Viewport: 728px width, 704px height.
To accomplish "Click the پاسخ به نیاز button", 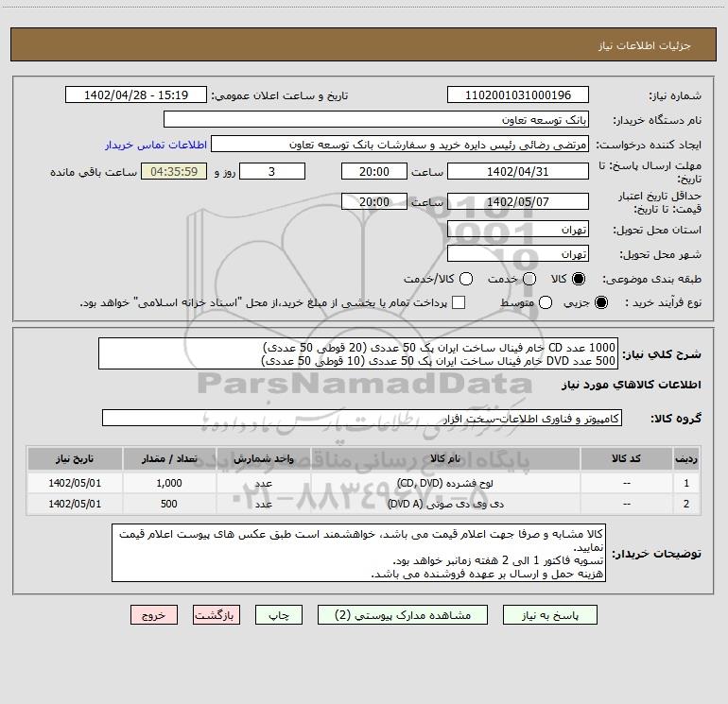I will tap(550, 615).
